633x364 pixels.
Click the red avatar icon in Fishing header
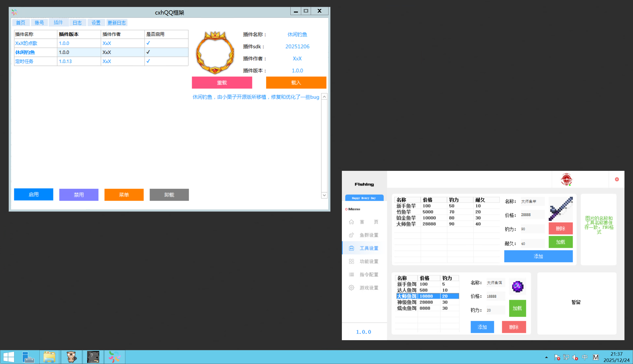click(566, 179)
